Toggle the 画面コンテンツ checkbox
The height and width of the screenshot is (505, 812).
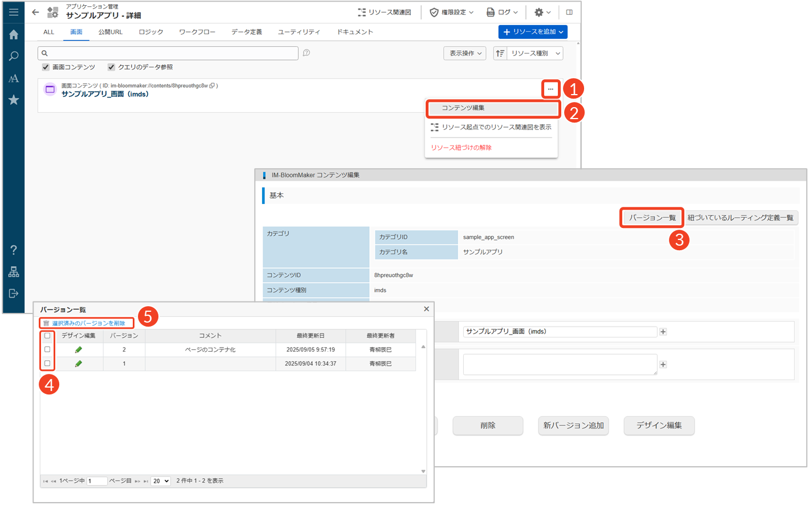point(46,67)
